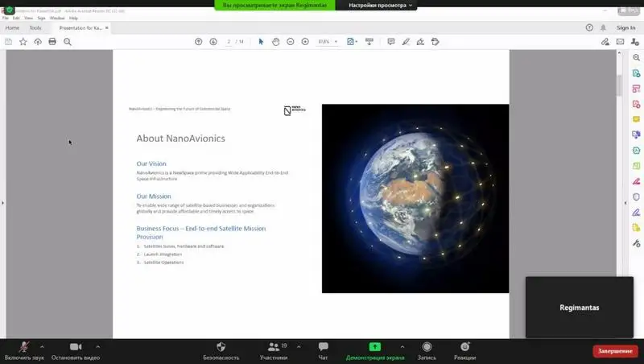Click the Earth satellite image on the slide
Image resolution: width=644 pixels, height=364 pixels.
coord(415,198)
